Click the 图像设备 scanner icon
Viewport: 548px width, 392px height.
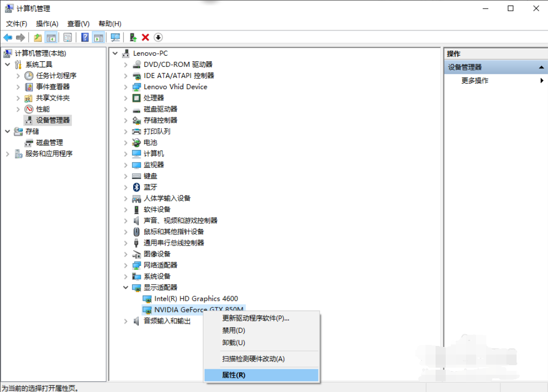136,254
